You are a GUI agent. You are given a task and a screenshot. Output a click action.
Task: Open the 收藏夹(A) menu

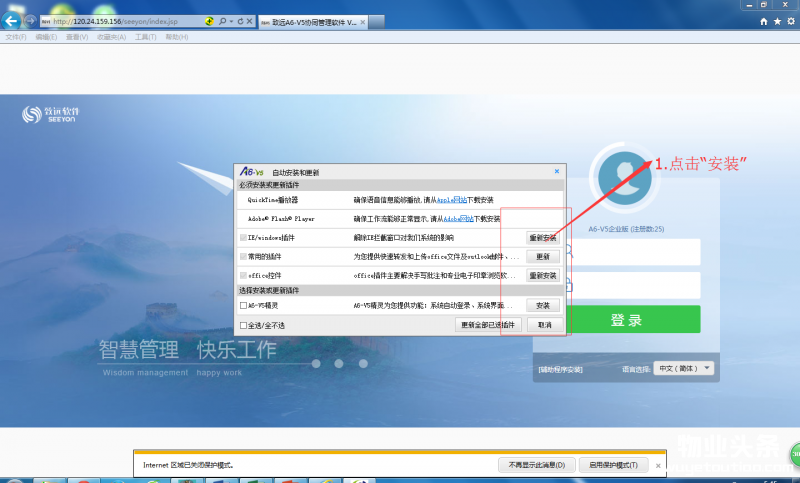[x=111, y=37]
